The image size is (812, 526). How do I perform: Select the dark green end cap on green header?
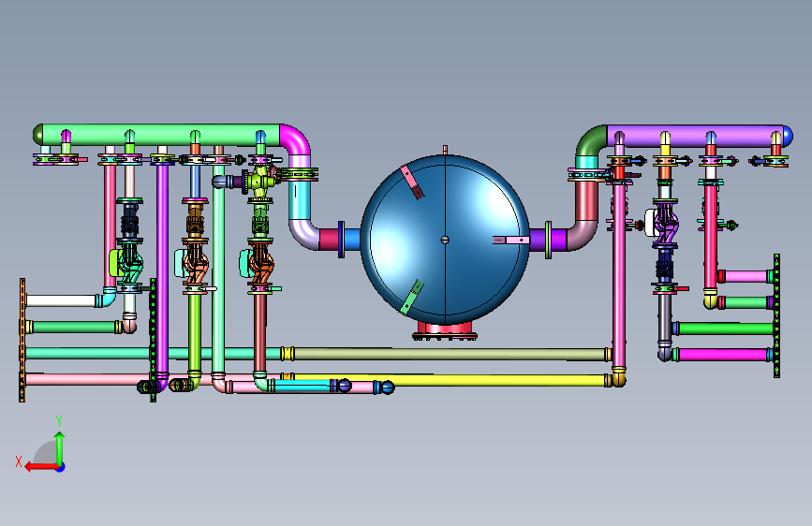point(37,135)
